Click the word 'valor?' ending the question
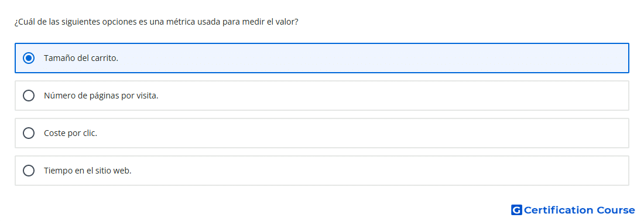The height and width of the screenshot is (221, 644). [x=287, y=22]
